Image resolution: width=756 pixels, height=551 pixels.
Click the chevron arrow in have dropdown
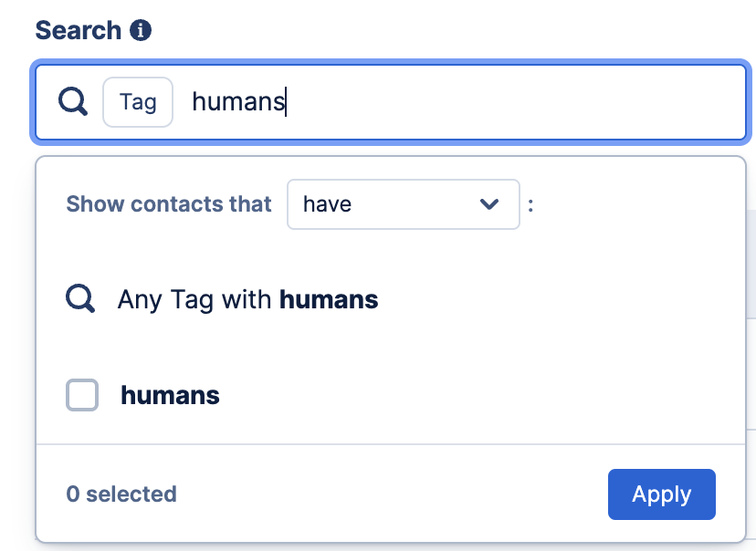(488, 204)
